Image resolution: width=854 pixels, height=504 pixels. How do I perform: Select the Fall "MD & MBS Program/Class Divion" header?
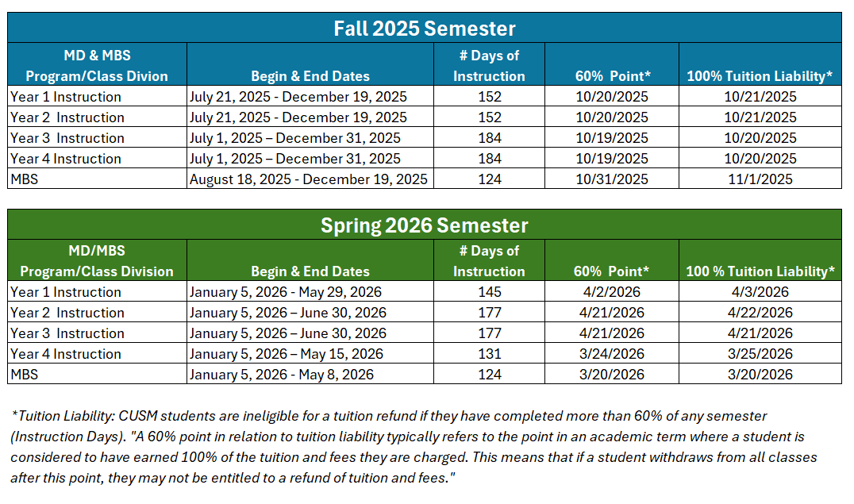click(97, 66)
